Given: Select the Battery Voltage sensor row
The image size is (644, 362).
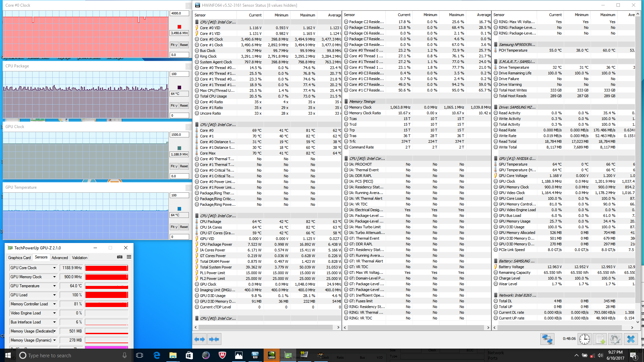Looking at the screenshot, I should pos(564,267).
